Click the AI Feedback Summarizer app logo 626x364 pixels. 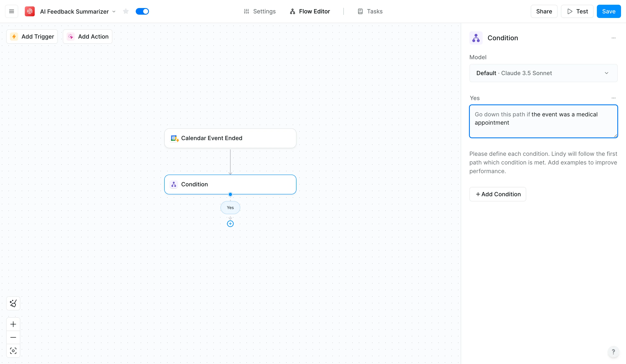coord(30,11)
